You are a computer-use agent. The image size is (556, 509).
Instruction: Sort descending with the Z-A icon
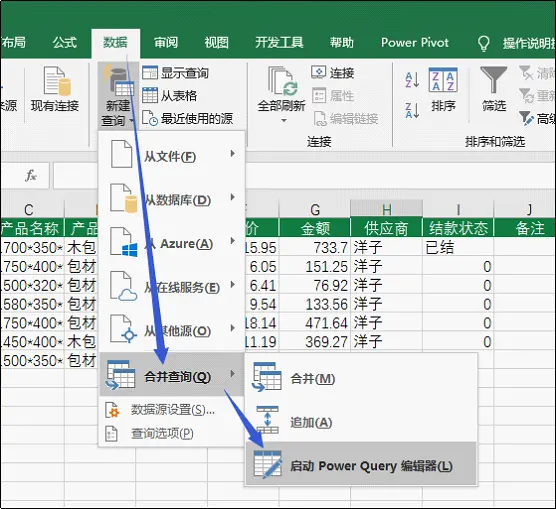pyautogui.click(x=412, y=110)
